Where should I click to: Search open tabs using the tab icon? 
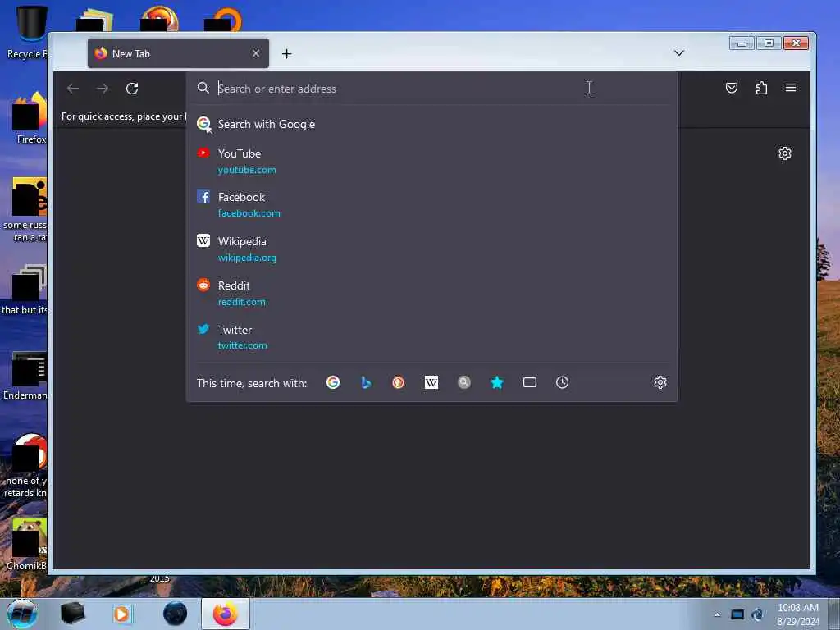pyautogui.click(x=530, y=382)
